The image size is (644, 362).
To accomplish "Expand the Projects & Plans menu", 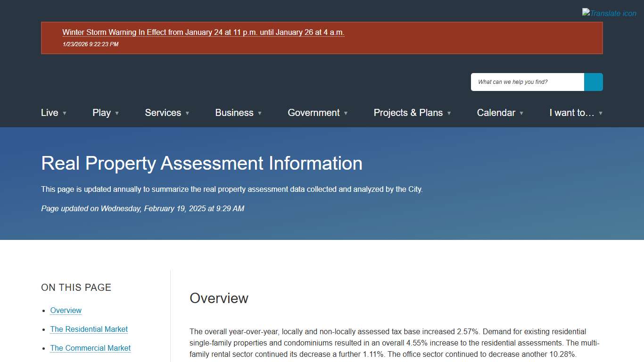I will pos(449,113).
